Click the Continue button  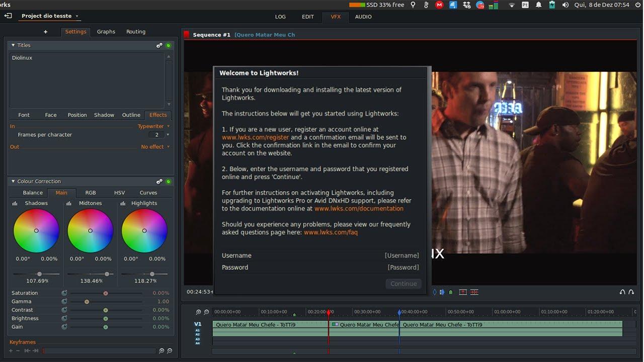404,284
